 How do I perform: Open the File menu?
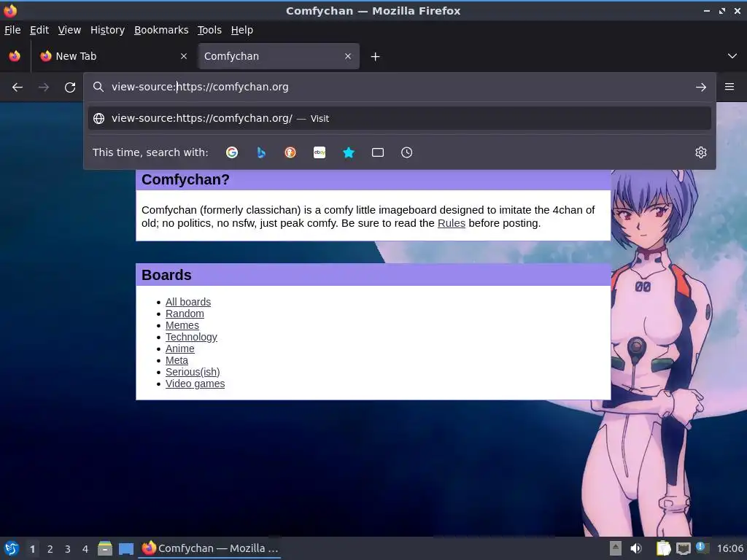point(12,30)
